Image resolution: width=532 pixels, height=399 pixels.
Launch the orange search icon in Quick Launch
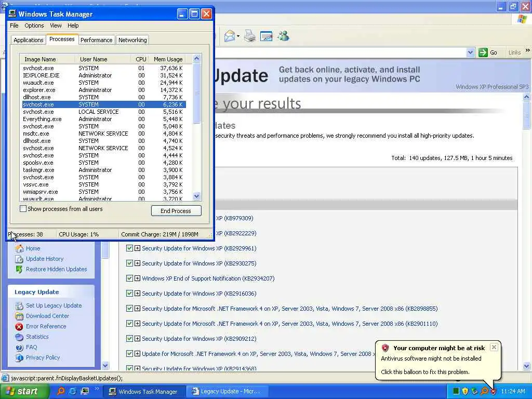(61, 391)
